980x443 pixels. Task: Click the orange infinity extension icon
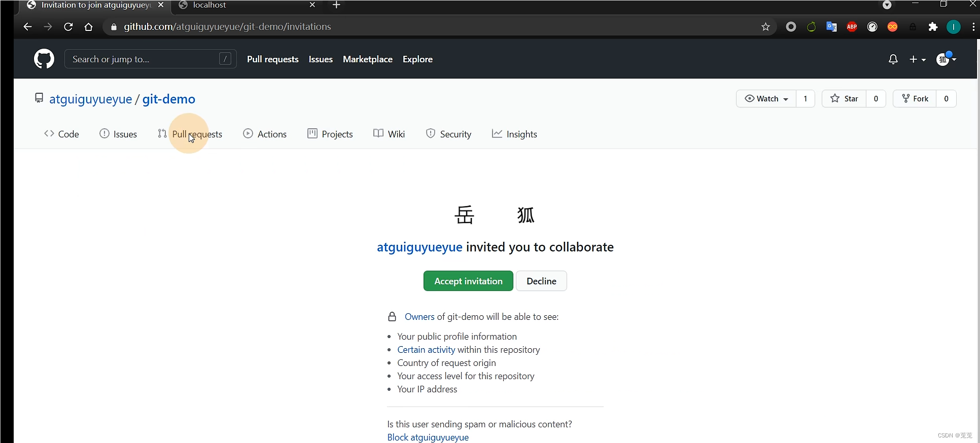tap(893, 27)
